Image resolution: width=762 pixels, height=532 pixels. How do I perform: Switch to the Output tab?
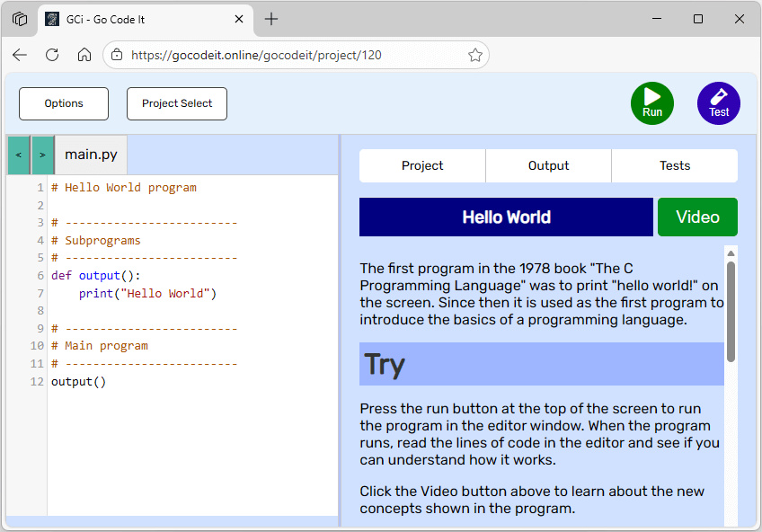click(548, 165)
